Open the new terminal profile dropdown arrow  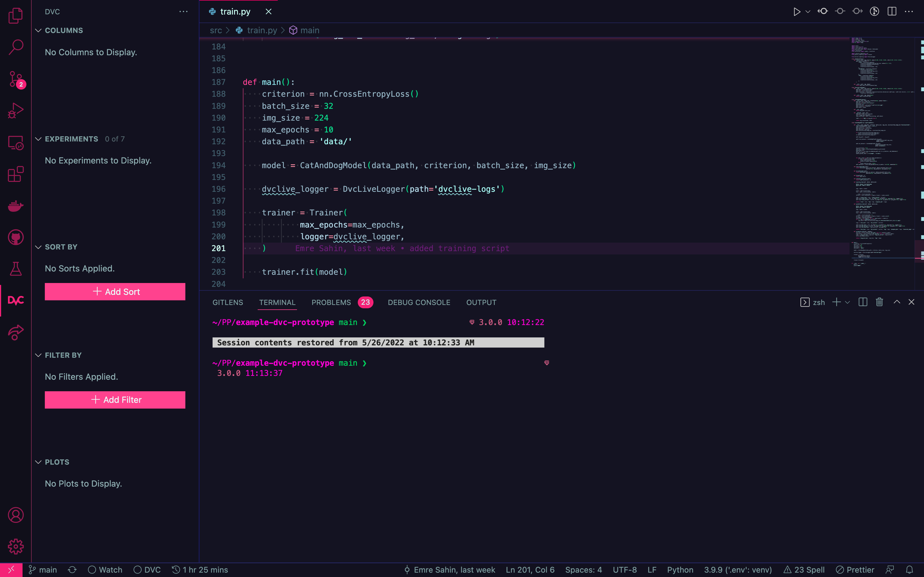[848, 302]
